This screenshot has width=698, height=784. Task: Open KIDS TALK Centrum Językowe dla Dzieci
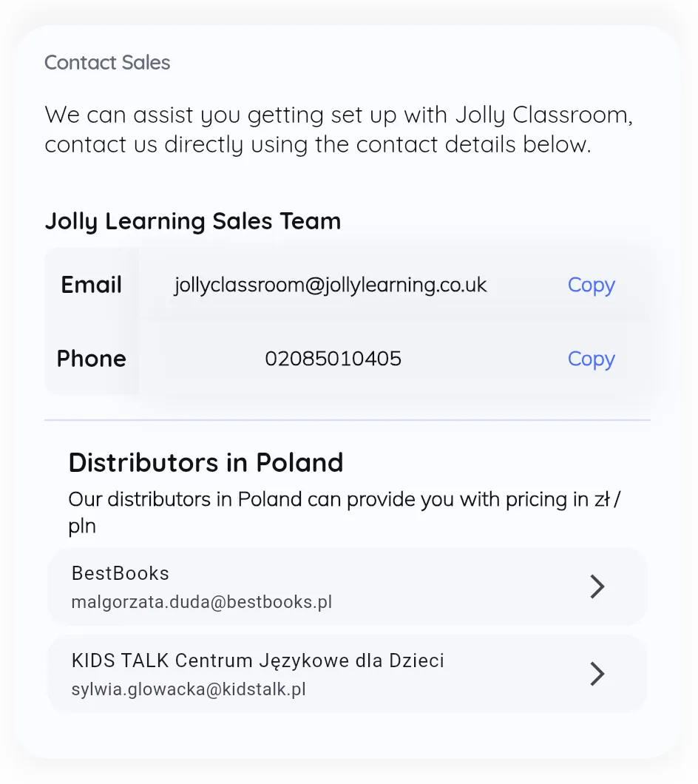pos(257,660)
